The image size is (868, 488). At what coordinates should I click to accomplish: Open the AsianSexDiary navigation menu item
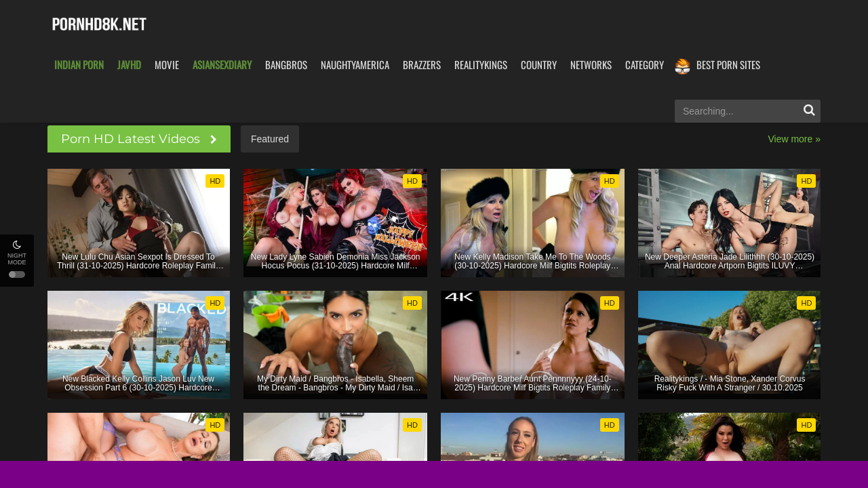[222, 65]
